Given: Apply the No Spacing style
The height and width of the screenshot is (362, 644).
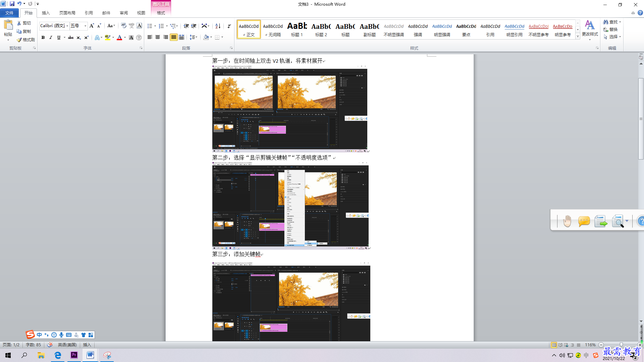Looking at the screenshot, I should 273,29.
